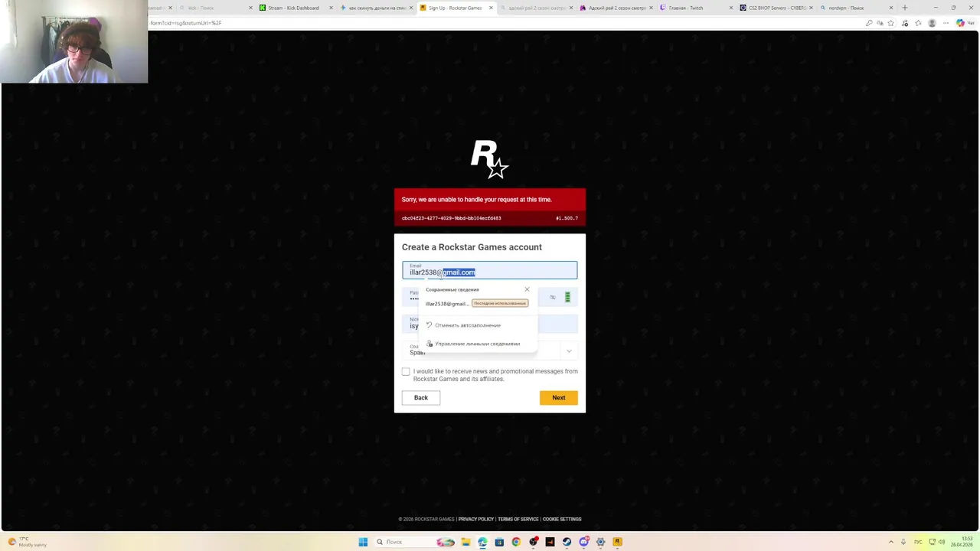Open Rockstar Games Launcher from taskbar
The height and width of the screenshot is (551, 980).
617,542
